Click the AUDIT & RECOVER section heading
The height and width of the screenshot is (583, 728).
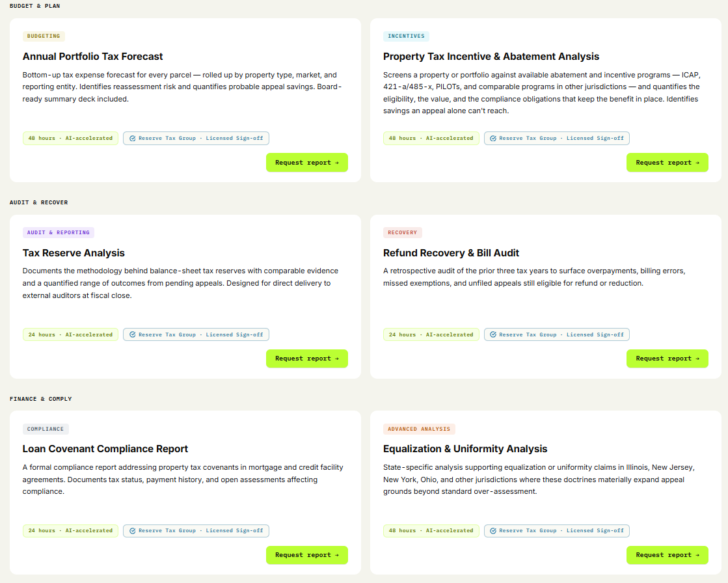point(39,202)
